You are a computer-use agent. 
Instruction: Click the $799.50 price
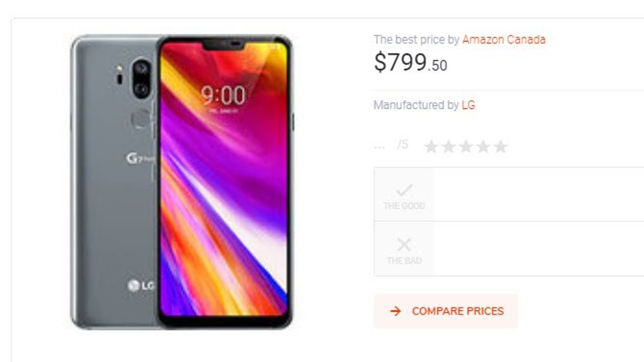click(411, 63)
